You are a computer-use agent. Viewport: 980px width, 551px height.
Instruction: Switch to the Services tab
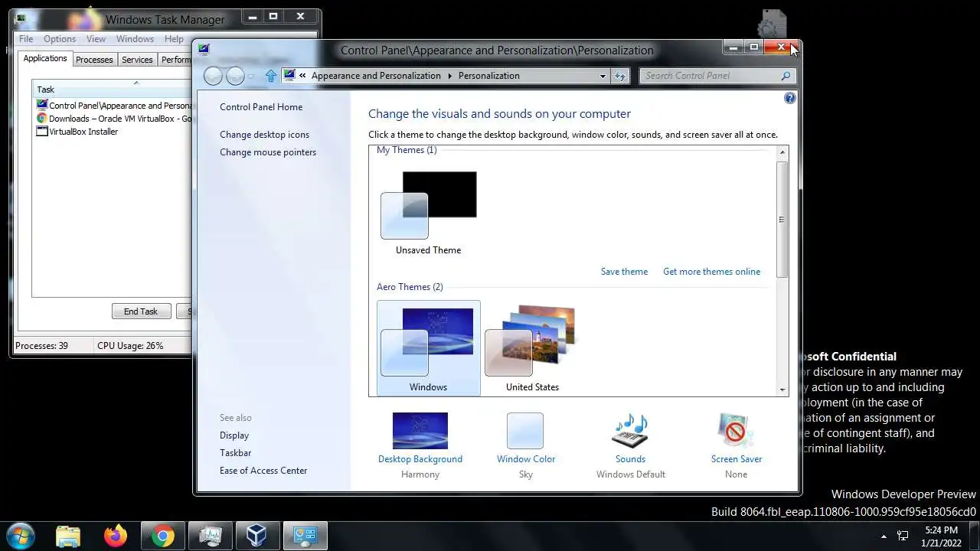(x=137, y=60)
